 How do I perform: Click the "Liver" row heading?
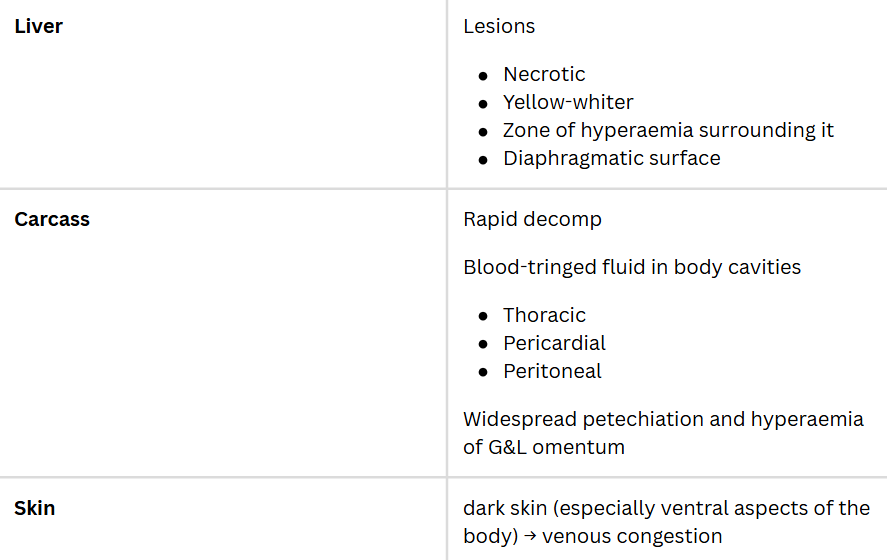[38, 26]
